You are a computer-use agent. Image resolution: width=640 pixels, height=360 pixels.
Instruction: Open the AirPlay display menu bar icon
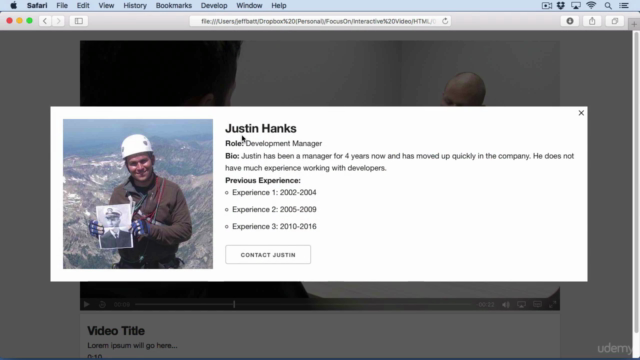point(576,5)
